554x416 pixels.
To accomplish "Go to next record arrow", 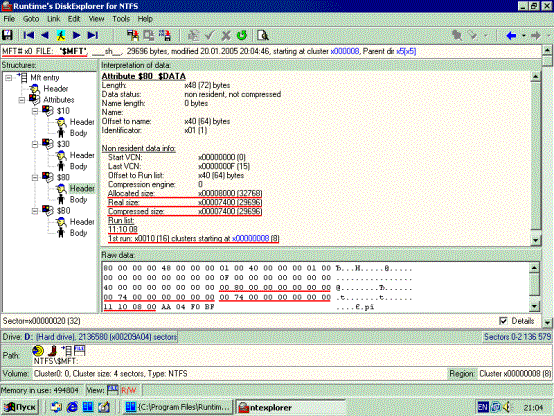I will pos(76,35).
